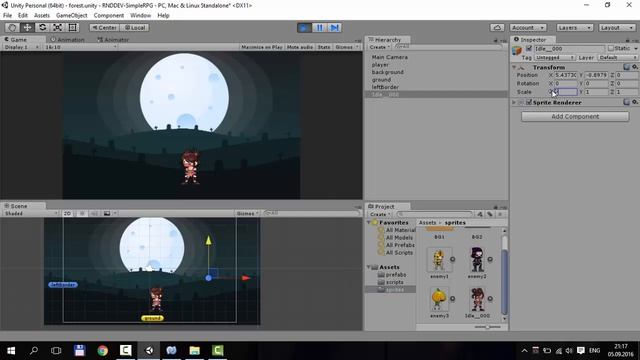Click the Project panel Create button
This screenshot has width=640, height=360.
(x=380, y=214)
